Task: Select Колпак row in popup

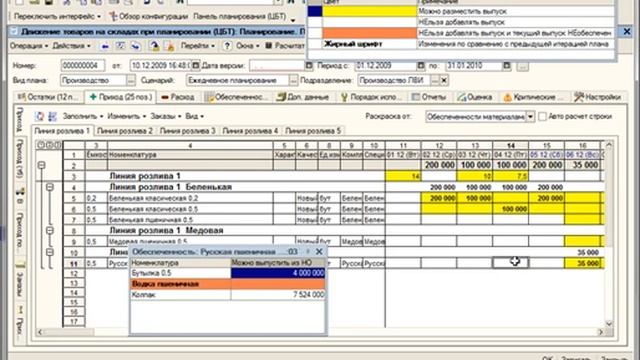Action: [228, 295]
